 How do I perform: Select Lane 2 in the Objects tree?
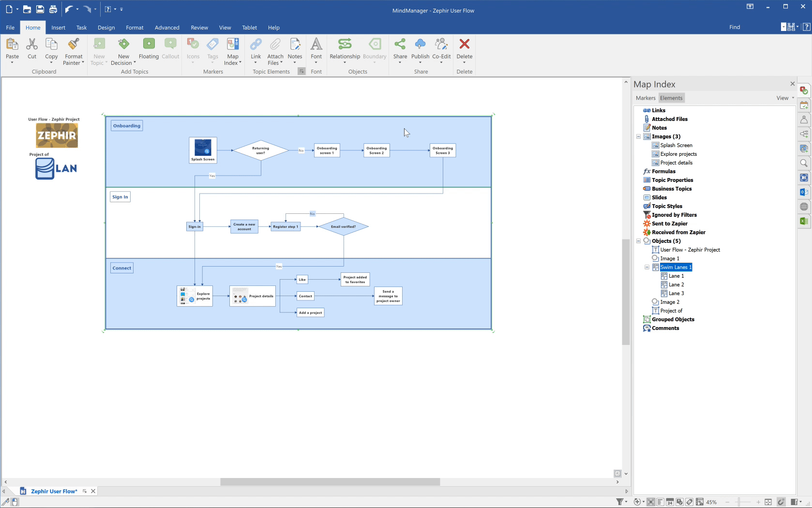click(676, 284)
